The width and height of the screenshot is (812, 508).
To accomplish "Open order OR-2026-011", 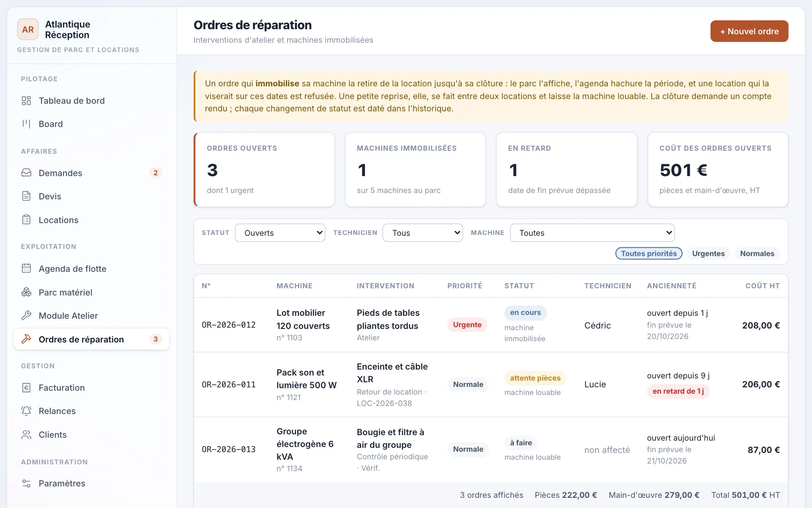I will tap(229, 384).
